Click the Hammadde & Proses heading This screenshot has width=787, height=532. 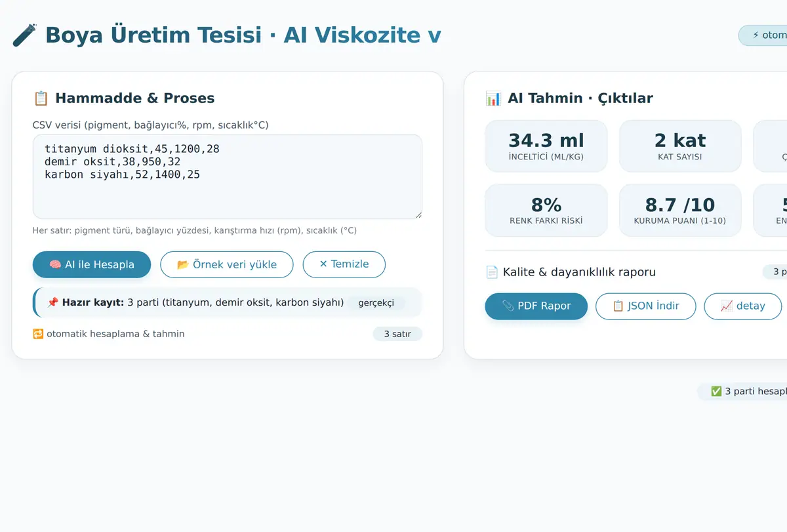(x=135, y=98)
